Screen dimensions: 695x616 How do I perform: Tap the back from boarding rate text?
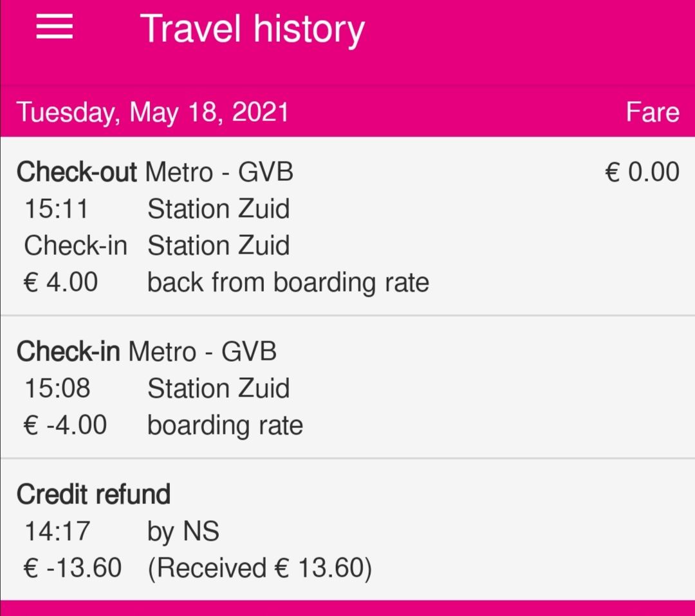[288, 283]
